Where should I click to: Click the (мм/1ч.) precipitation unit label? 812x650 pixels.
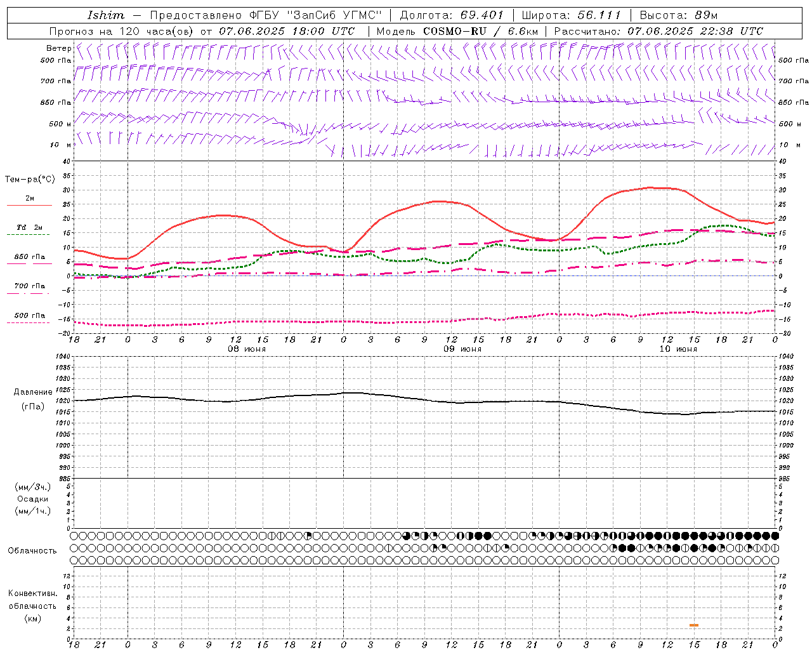[33, 511]
